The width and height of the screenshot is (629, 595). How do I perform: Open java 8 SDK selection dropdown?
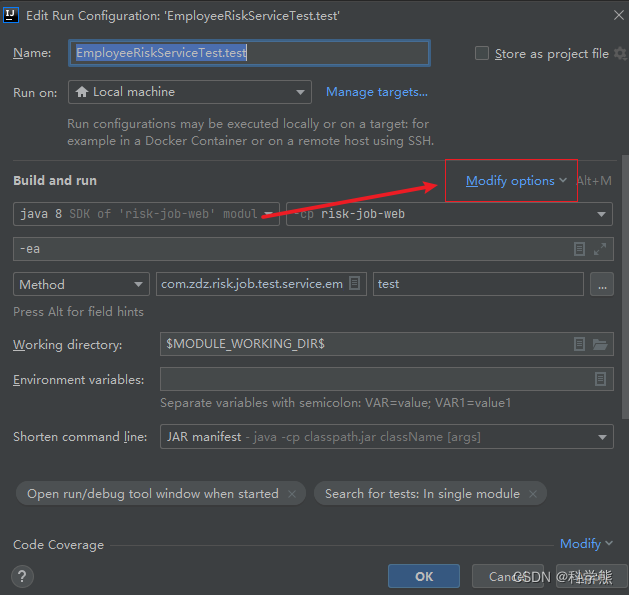146,214
